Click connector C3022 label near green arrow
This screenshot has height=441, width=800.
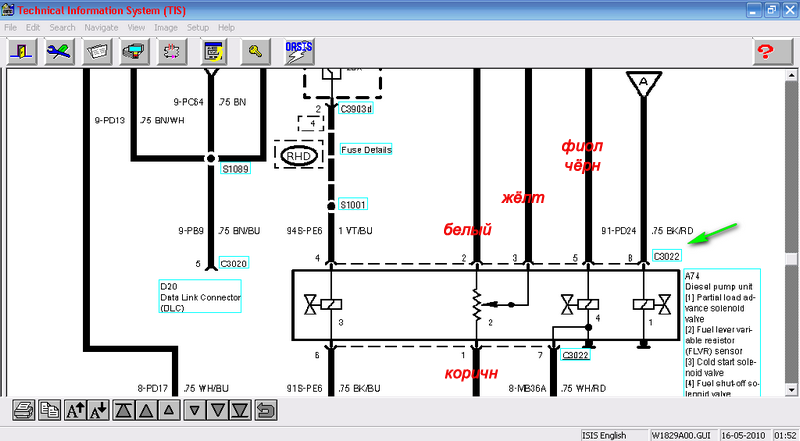[x=667, y=256]
